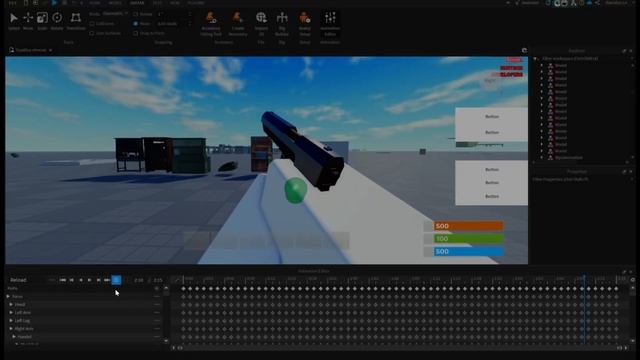This screenshot has height=360, width=640.
Task: Click the current time field in Animation Editor
Action: pyautogui.click(x=138, y=280)
